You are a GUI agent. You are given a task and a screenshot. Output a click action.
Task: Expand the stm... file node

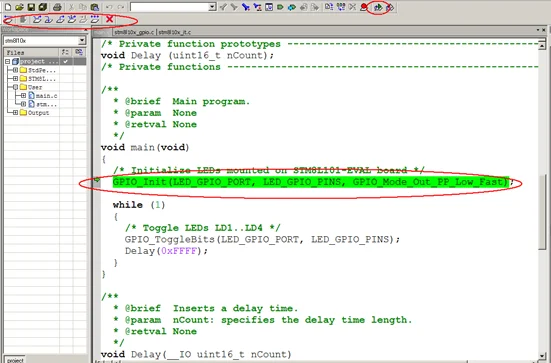23,104
